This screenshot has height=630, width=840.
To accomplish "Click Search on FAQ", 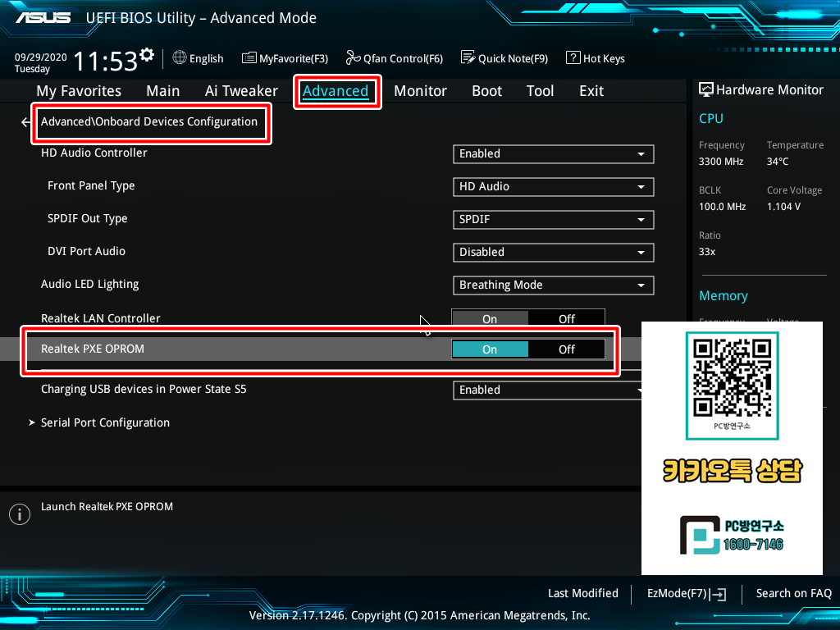I will coord(793,593).
